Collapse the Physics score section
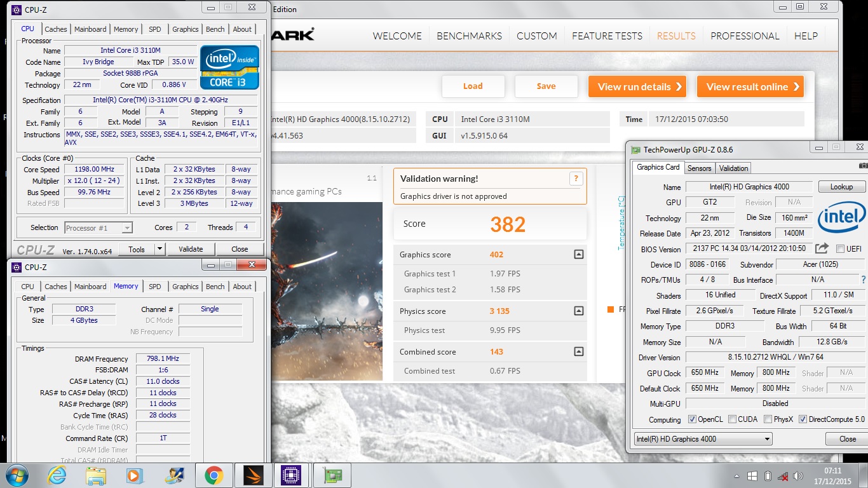The image size is (868, 488). [578, 311]
